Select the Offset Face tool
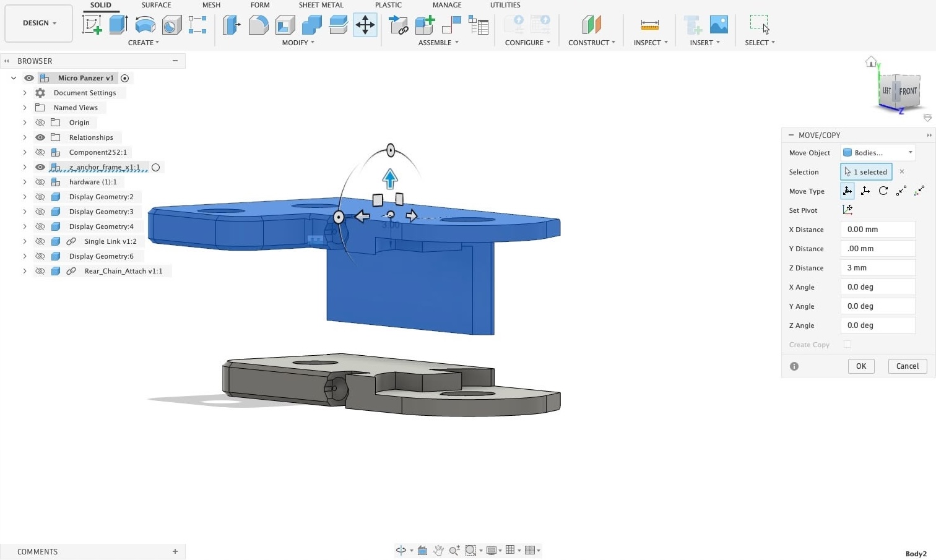Viewport: 936px width, 560px height. click(x=338, y=25)
